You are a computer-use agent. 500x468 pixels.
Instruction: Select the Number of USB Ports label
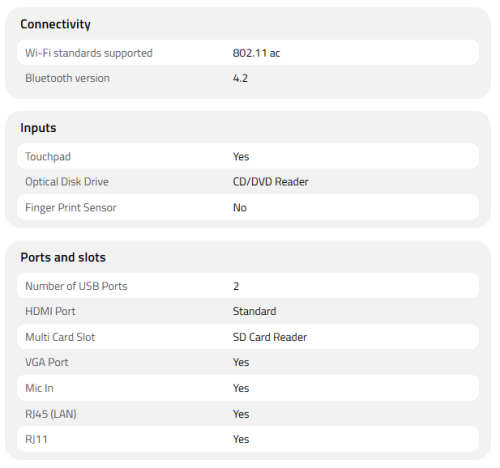pyautogui.click(x=76, y=286)
